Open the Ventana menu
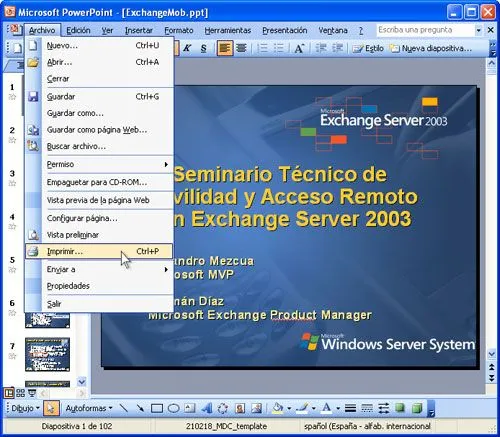This screenshot has height=437, width=500. 333,30
